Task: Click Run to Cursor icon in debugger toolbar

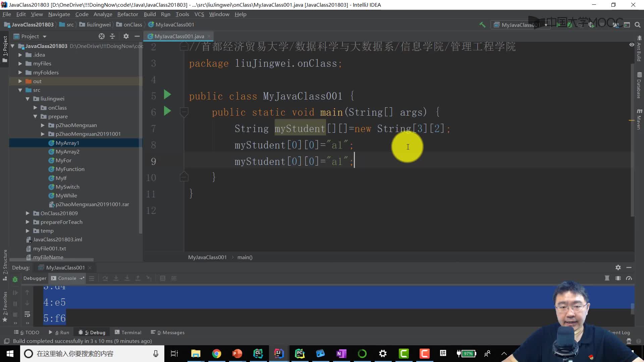Action: coord(149,278)
